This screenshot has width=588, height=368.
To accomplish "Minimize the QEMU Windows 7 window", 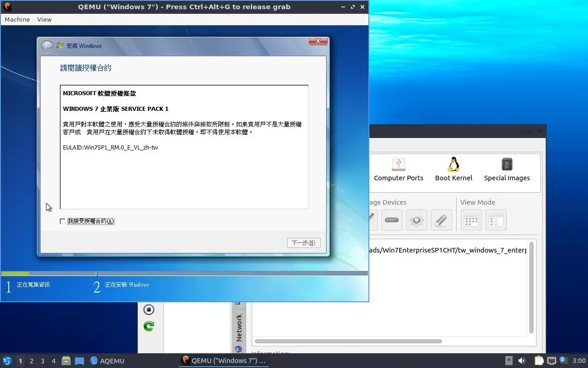I will pos(343,7).
